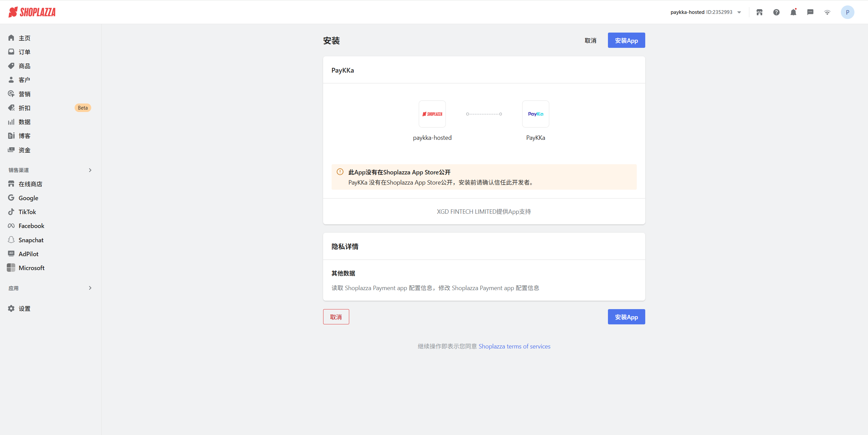Screen dimensions: 868x435
Task: Open 折扣 discounts Beta menu item
Action: coord(24,108)
